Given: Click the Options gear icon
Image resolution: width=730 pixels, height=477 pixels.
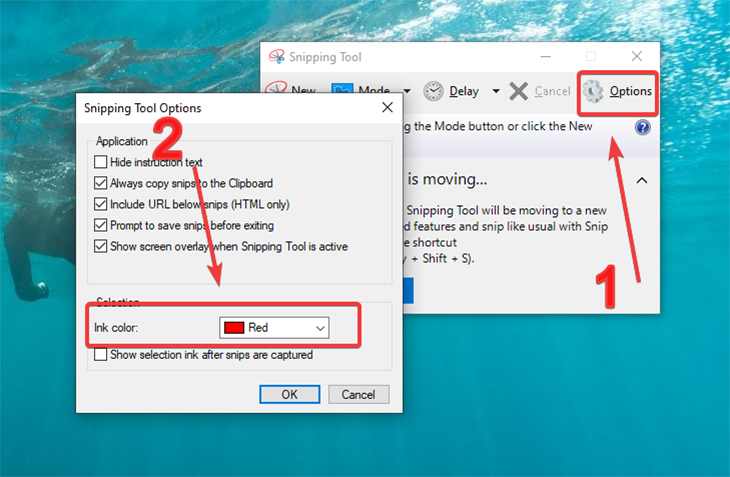Looking at the screenshot, I should (x=593, y=91).
